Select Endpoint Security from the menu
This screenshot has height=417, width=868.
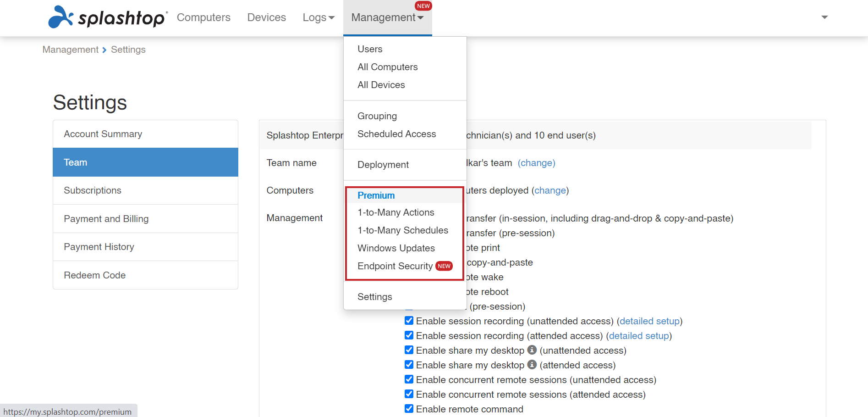395,266
